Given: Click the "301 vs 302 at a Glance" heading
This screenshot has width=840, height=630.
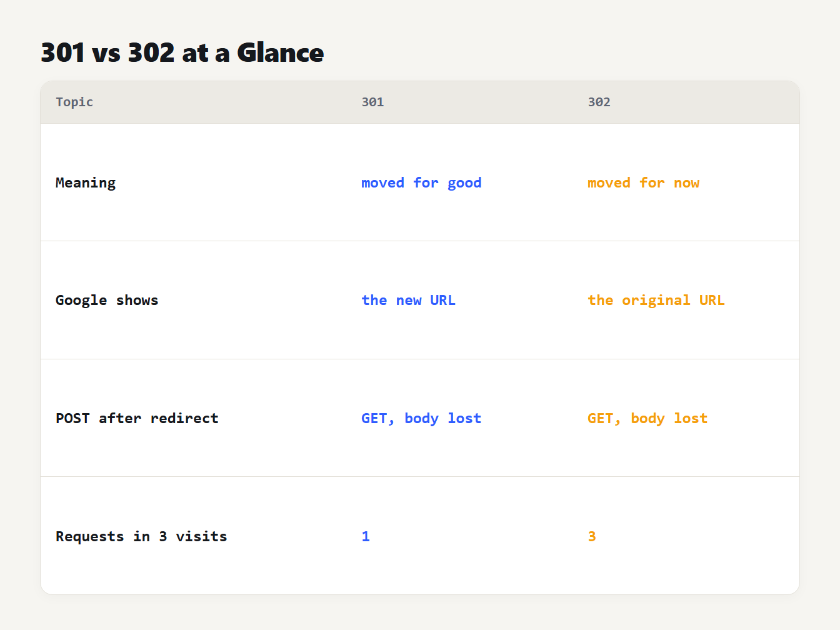Looking at the screenshot, I should pyautogui.click(x=182, y=52).
